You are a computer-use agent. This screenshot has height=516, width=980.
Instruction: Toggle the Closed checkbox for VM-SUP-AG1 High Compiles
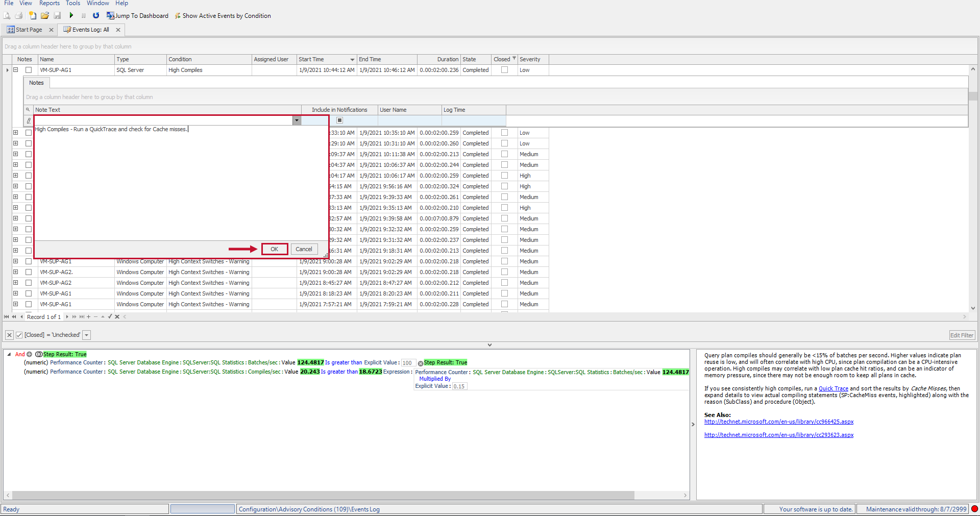[504, 70]
